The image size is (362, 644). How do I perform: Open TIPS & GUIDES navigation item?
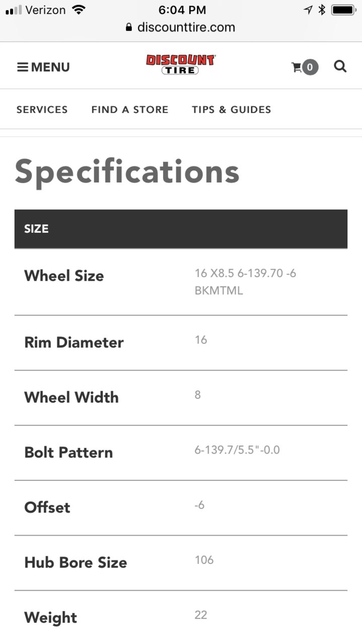pos(232,109)
